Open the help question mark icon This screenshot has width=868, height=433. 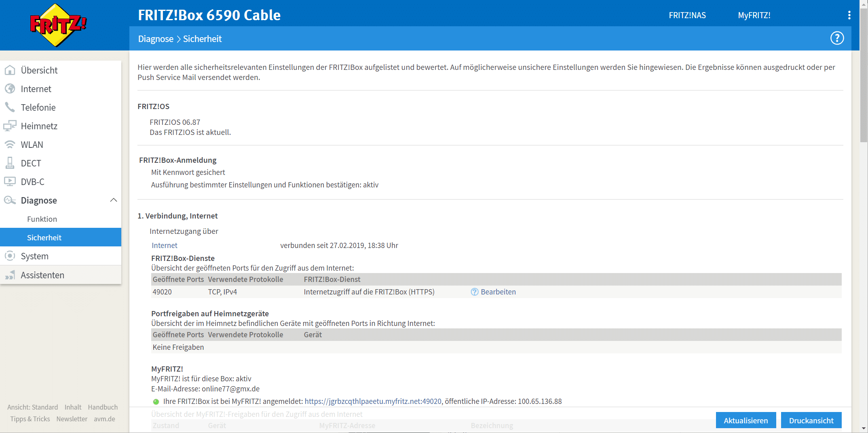pos(837,38)
